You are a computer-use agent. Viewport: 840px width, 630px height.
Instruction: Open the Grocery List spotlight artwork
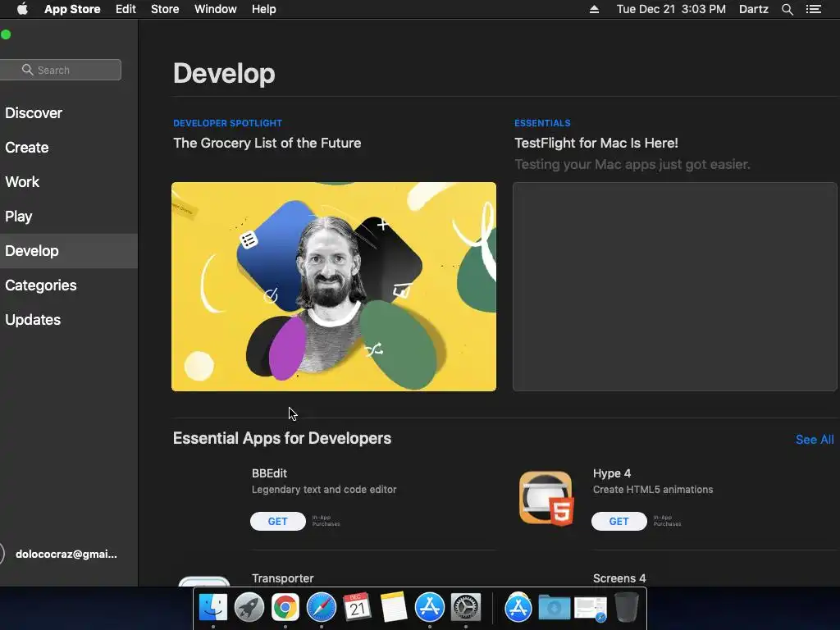334,286
